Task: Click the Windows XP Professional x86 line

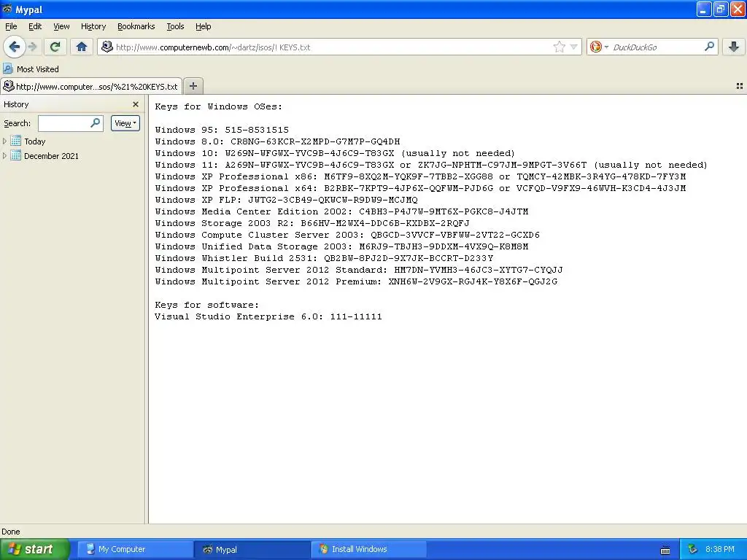Action: [420, 176]
